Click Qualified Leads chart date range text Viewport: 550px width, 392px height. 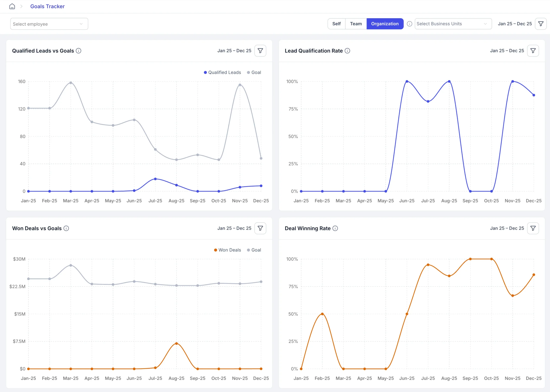click(x=234, y=51)
